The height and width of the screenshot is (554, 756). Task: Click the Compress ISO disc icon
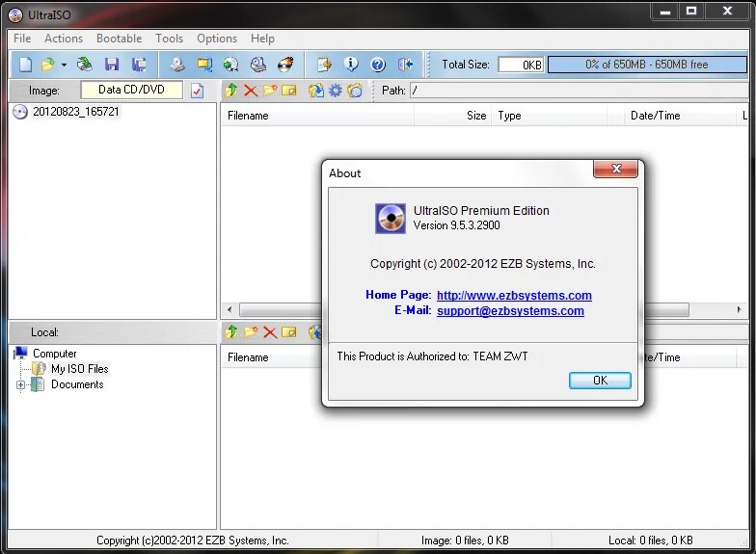pyautogui.click(x=231, y=64)
